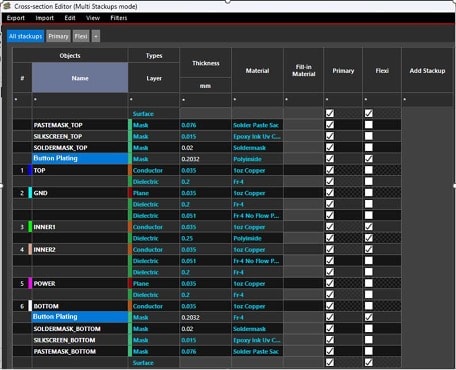The image size is (456, 370).
Task: Click the Conductor type cell for TOP layer
Action: click(154, 170)
